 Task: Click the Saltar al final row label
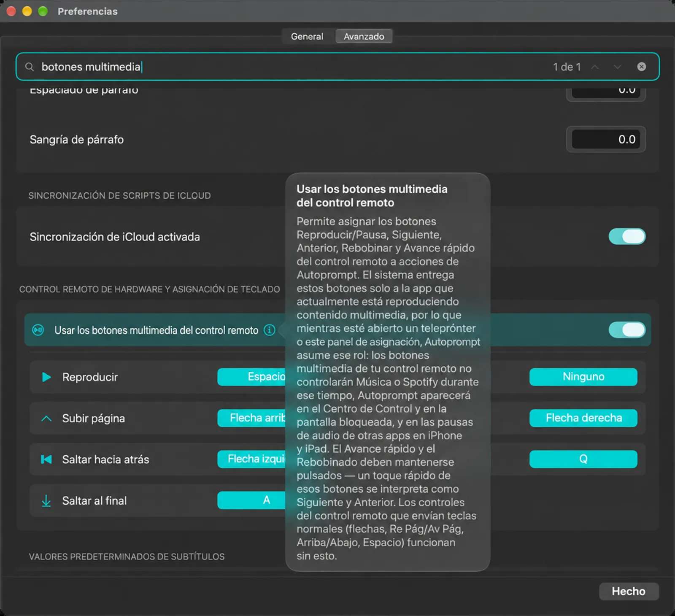click(x=94, y=500)
